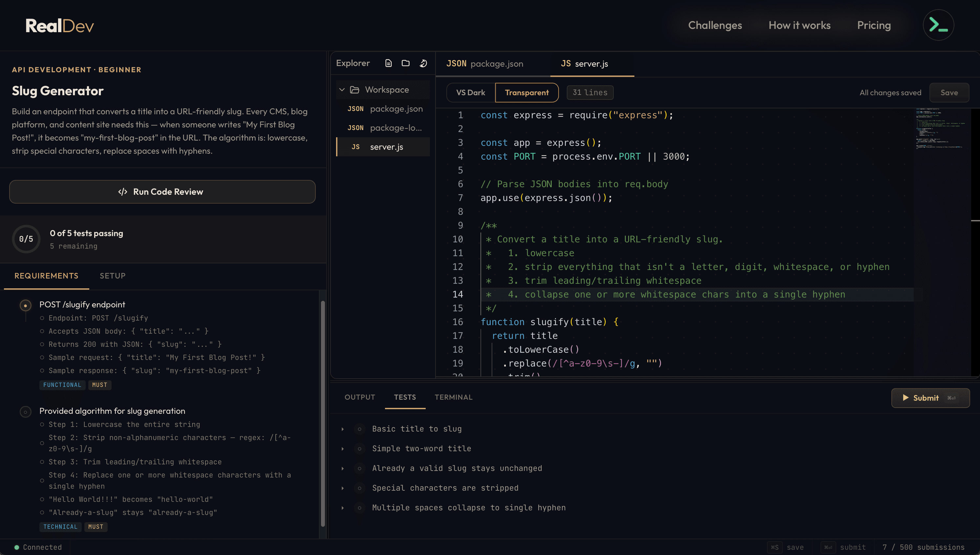Click the MUST tag beside FUNCTIONAL

(x=100, y=385)
